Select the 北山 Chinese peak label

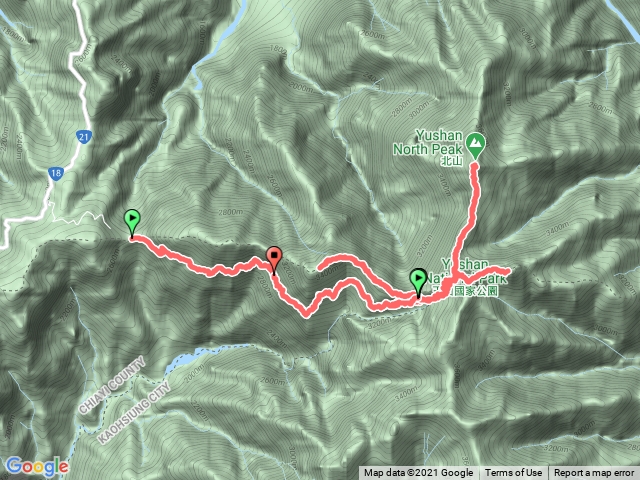452,161
